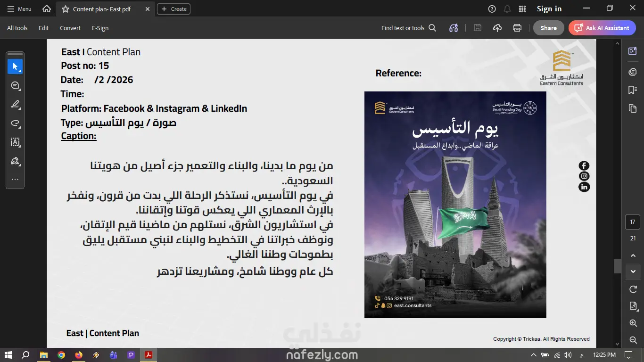Image resolution: width=644 pixels, height=362 pixels.
Task: Zoom in with the magnifier plus icon
Action: click(633, 323)
